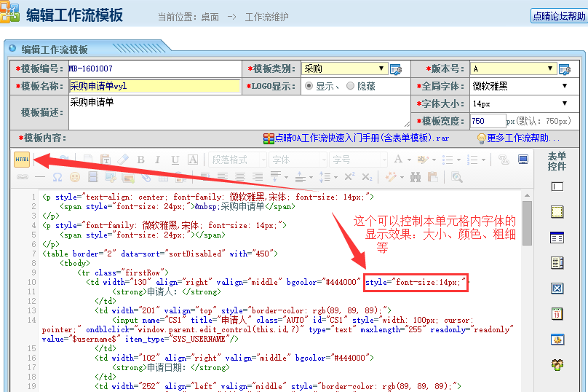Insert a single-line text box control
Viewport: 588px width, 392px height.
coord(557,187)
